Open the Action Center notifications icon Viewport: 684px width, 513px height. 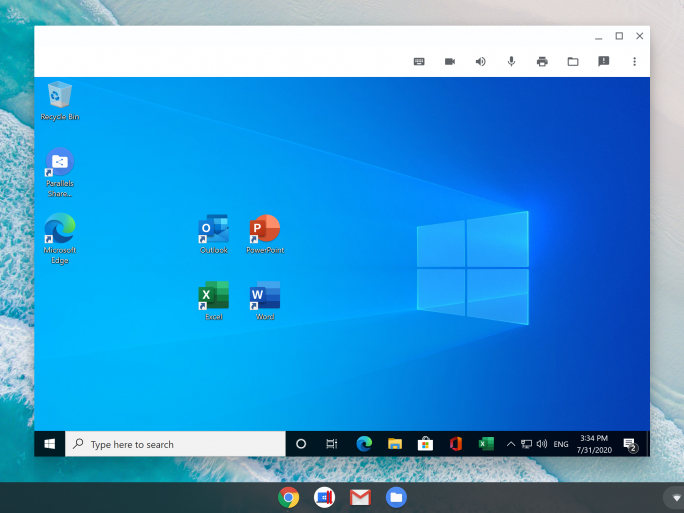(x=630, y=445)
